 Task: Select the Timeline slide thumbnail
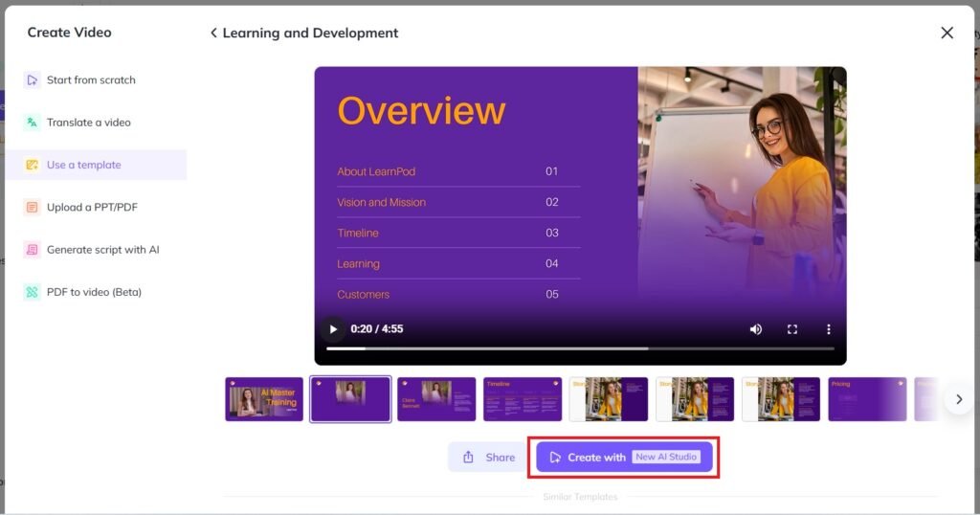523,399
